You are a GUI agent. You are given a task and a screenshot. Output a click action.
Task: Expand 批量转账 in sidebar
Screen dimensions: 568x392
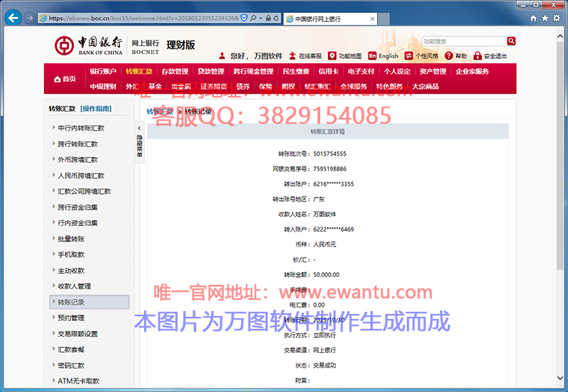[71, 239]
